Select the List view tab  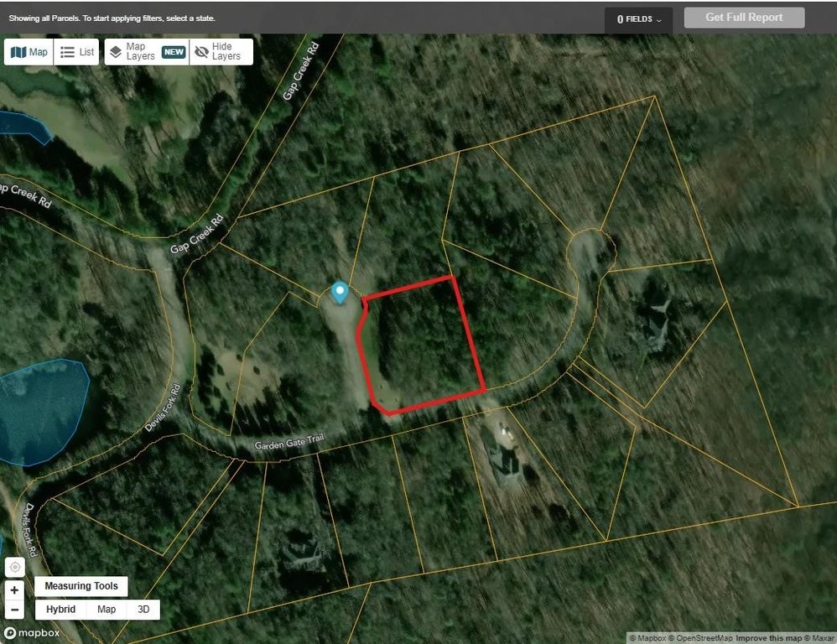point(76,52)
